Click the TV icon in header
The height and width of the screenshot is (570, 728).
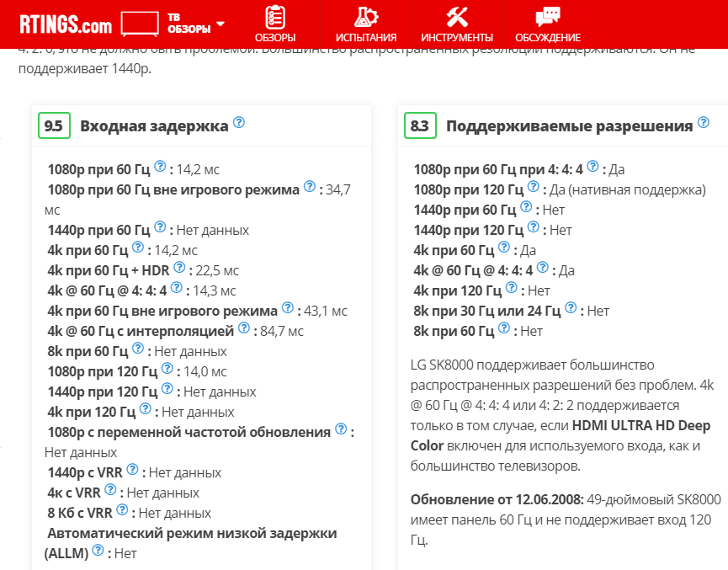tap(140, 24)
